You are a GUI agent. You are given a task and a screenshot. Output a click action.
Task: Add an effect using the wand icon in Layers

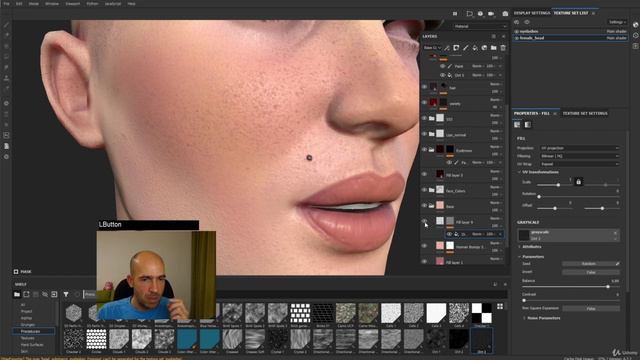pyautogui.click(x=447, y=48)
